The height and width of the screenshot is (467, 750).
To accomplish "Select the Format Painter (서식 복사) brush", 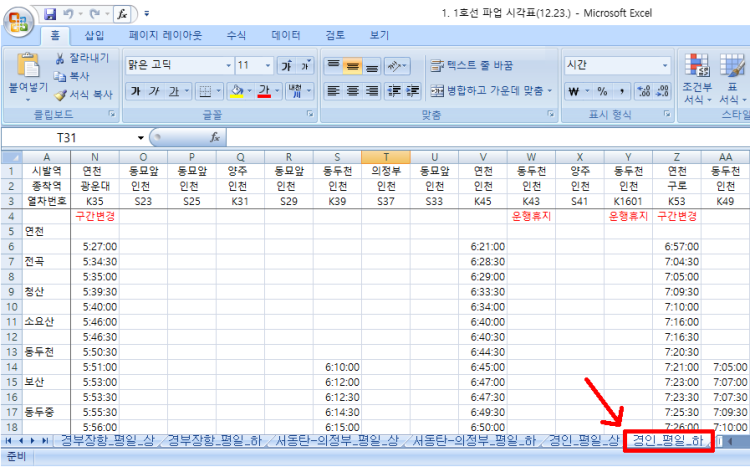I will pyautogui.click(x=60, y=95).
